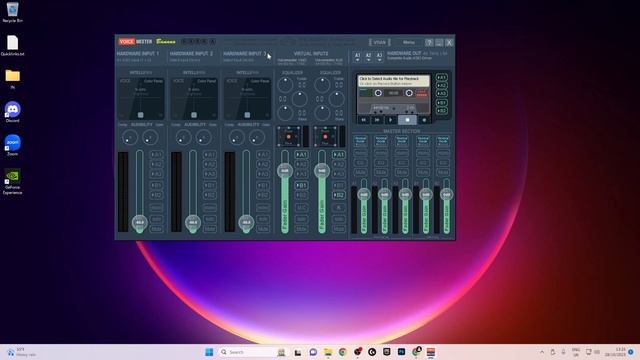Click the first virtual input 3D panner box

tap(289, 136)
